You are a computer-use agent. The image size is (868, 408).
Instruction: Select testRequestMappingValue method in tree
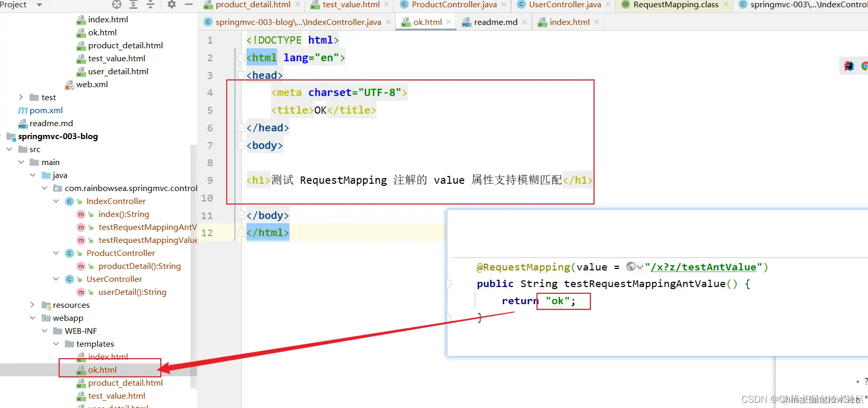pos(148,240)
